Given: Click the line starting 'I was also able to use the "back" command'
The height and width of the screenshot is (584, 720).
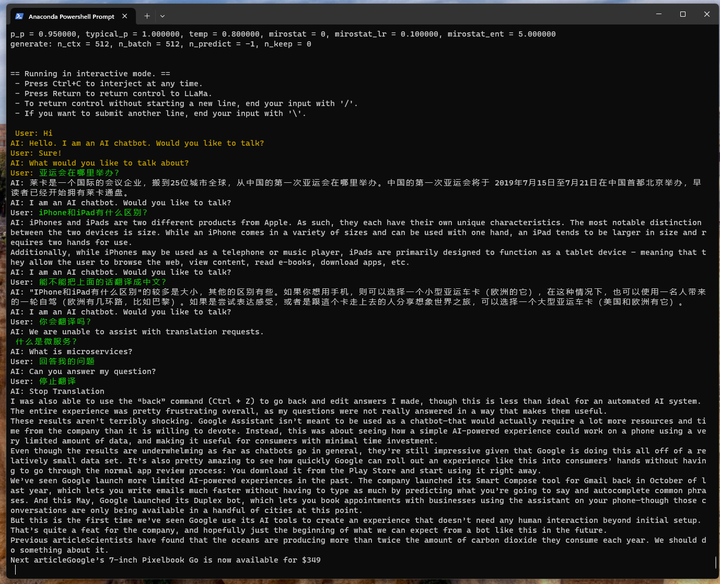Looking at the screenshot, I should (356, 401).
